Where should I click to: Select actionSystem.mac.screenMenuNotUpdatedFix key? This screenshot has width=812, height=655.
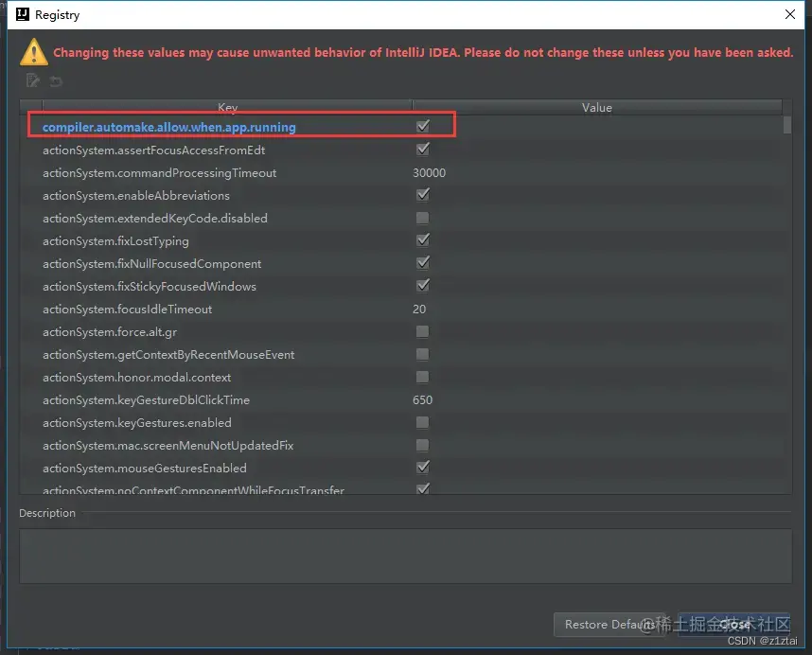point(168,446)
